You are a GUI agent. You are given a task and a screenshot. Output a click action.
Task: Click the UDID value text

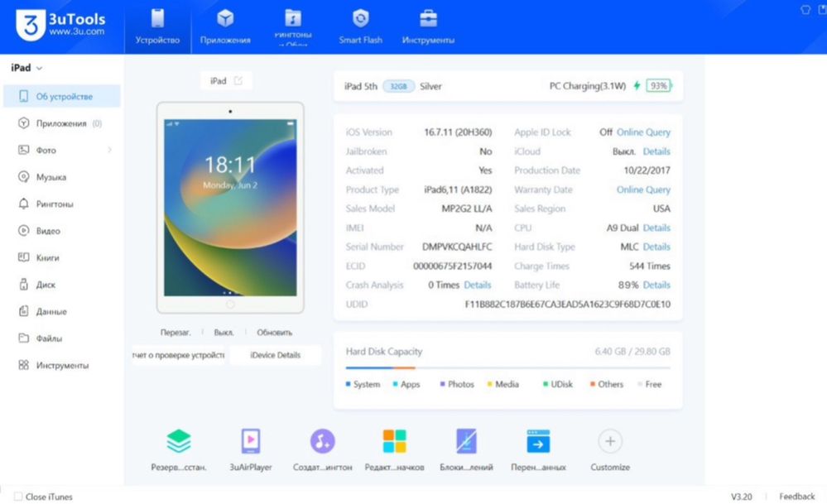tap(568, 305)
